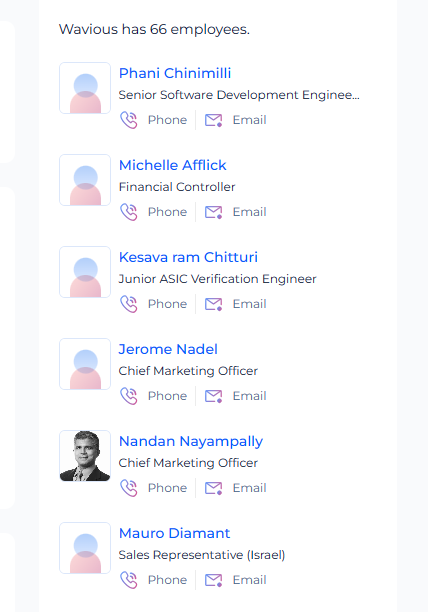
Task: Click the email envelope icon for Mauro Diamant
Action: click(x=213, y=580)
